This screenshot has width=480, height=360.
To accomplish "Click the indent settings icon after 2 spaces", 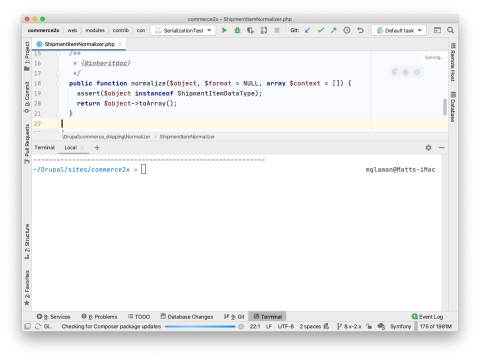I will (x=326, y=326).
